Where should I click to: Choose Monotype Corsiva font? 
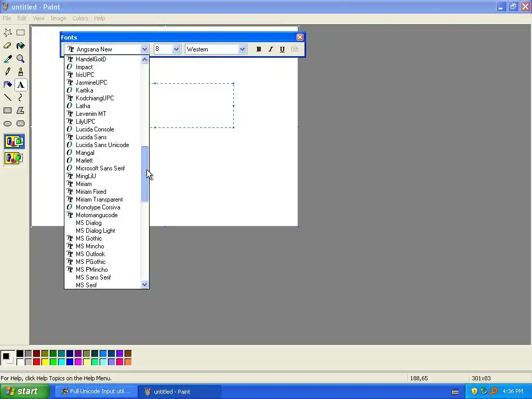click(x=102, y=207)
